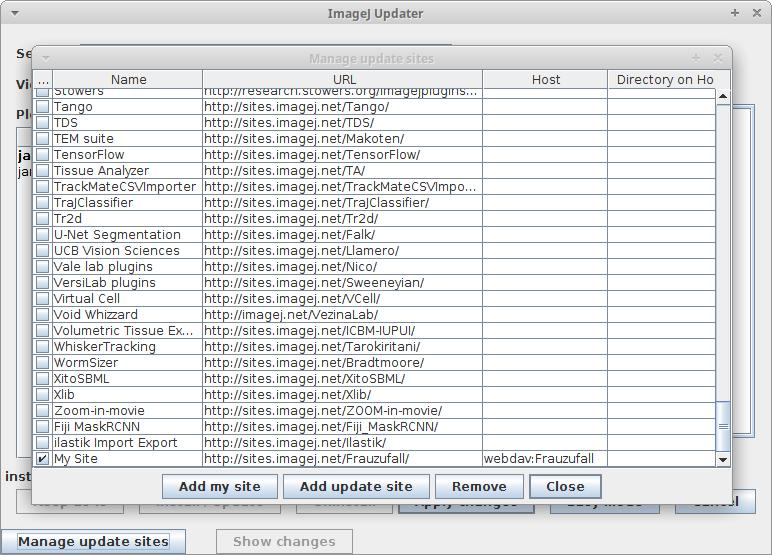Viewport: 772px width, 555px height.
Task: Click Manage update sites in Updater window
Action: (93, 541)
